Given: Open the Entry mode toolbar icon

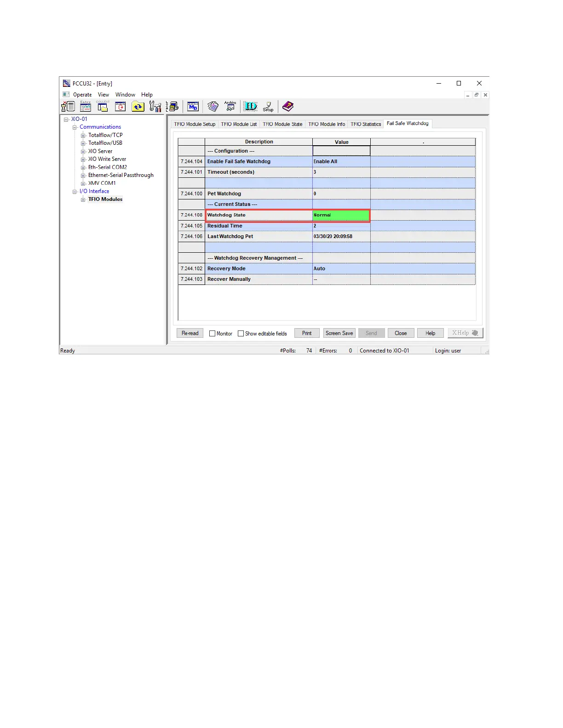Looking at the screenshot, I should [x=86, y=107].
